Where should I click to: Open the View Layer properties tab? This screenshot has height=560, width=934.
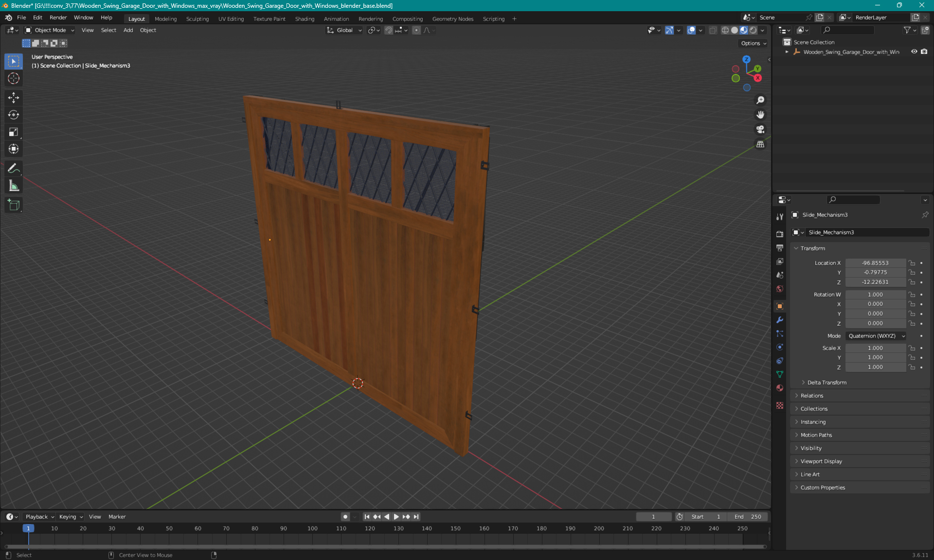pos(780,262)
